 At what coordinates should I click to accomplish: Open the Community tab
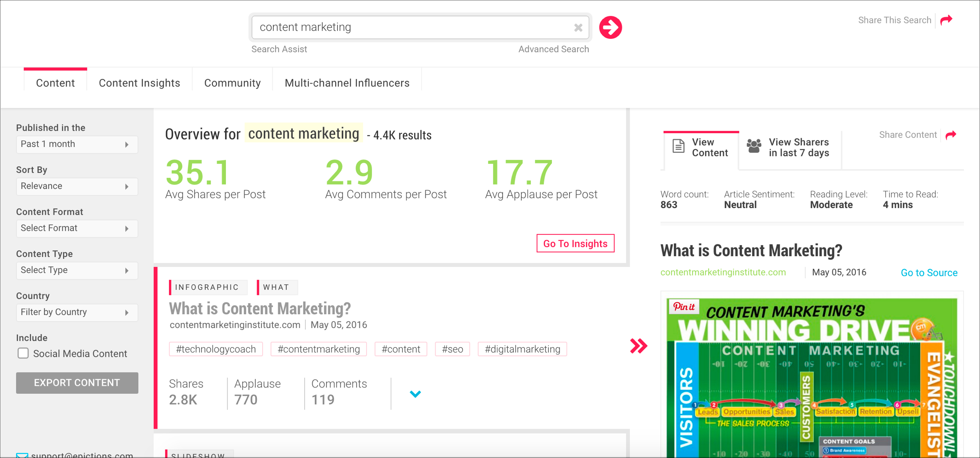tap(232, 83)
